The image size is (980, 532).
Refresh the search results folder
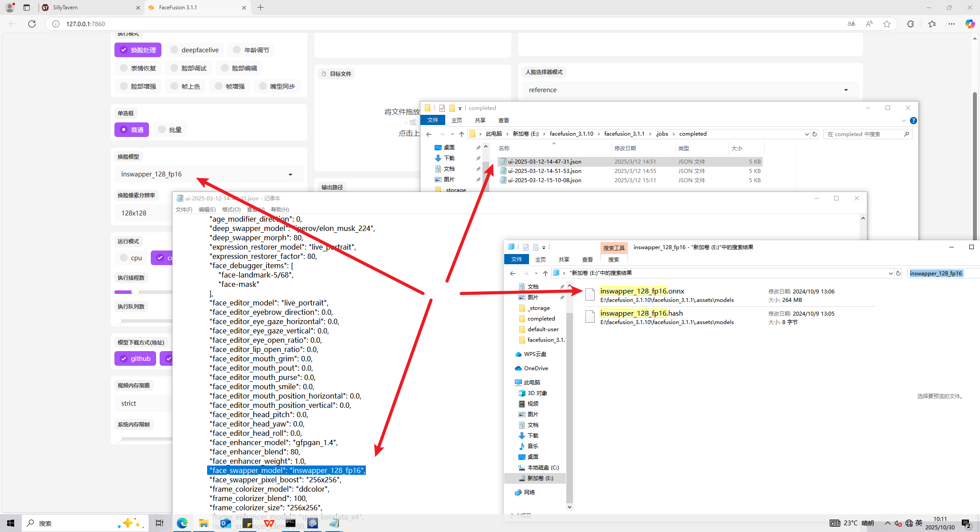[898, 273]
